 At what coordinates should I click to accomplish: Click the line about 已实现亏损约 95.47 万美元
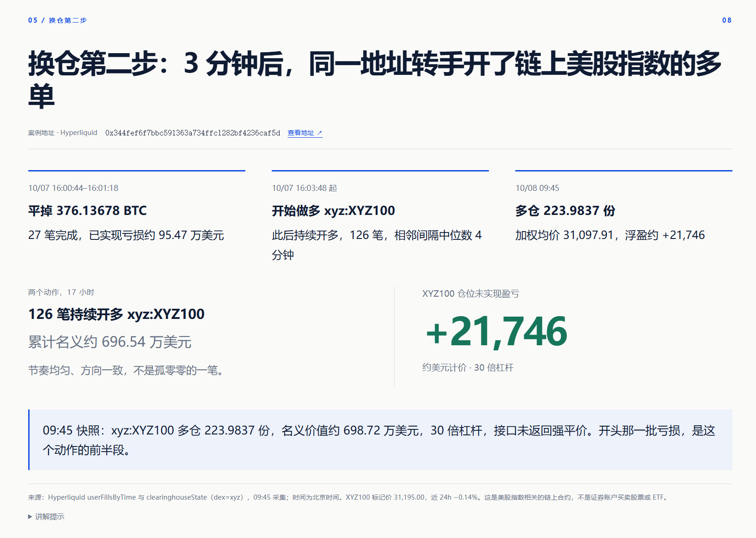(126, 235)
